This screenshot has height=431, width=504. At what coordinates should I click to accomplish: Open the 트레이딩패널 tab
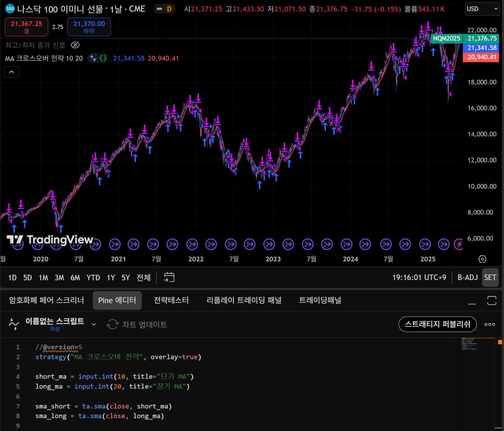[x=320, y=300]
